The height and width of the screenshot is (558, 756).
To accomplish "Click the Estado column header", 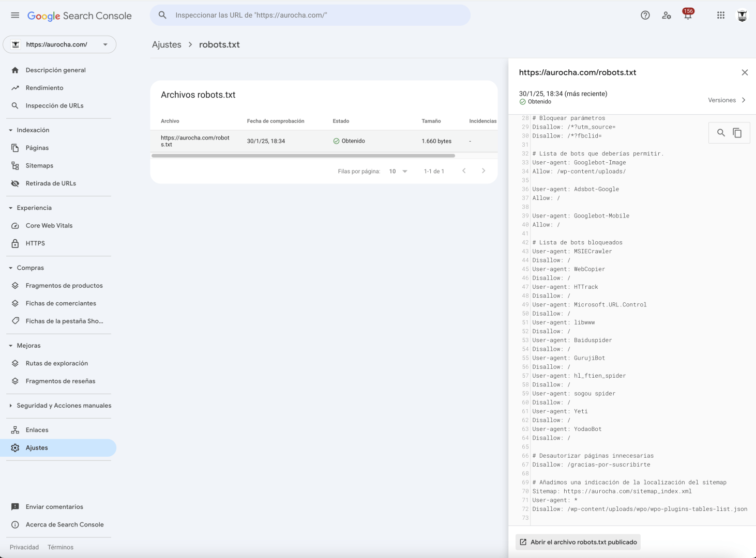I will coord(341,121).
